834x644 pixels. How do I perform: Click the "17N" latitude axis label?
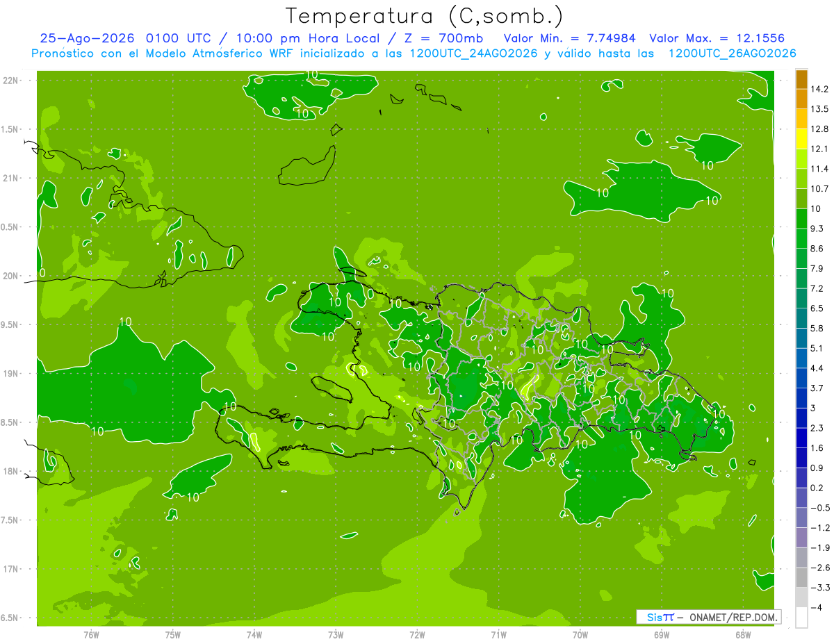click(12, 569)
